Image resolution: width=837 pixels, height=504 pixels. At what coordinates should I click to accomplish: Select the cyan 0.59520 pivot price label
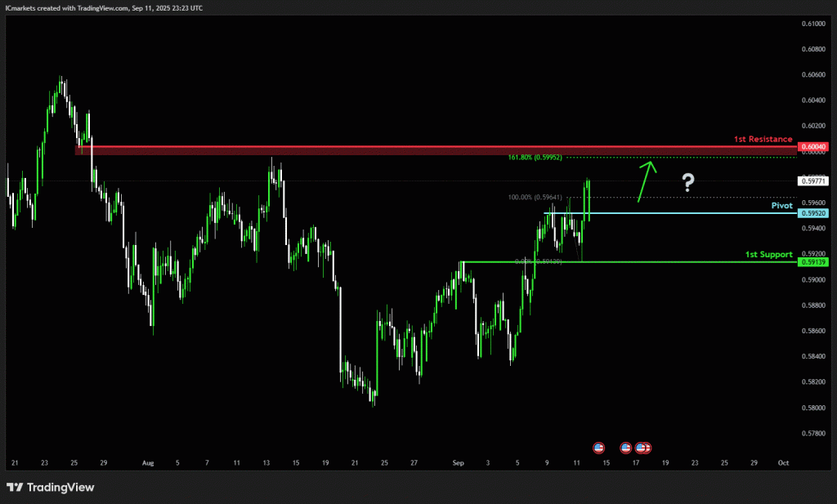813,213
